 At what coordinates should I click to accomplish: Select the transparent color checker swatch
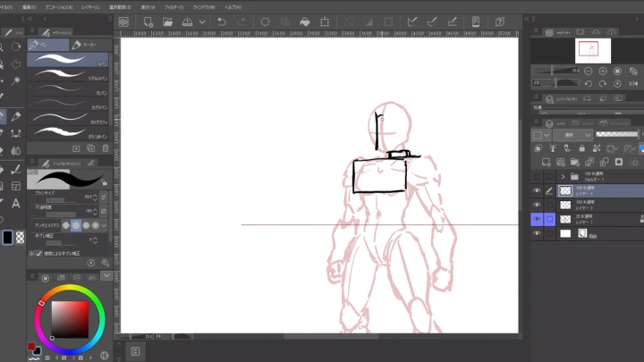click(x=20, y=237)
